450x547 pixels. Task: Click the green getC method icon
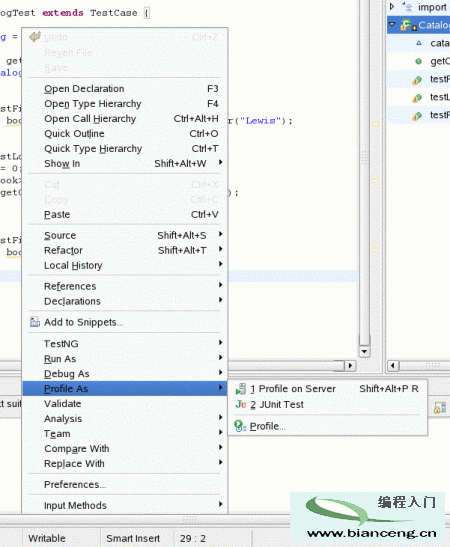(418, 62)
